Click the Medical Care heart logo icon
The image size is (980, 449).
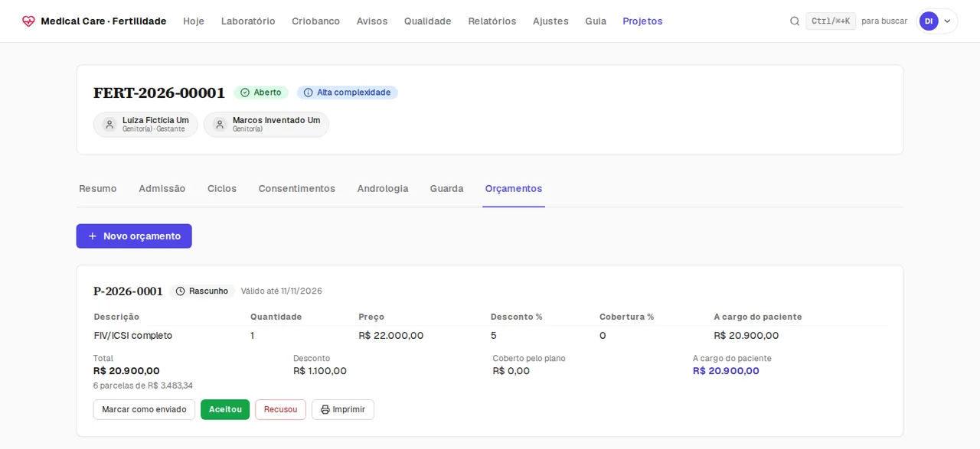pyautogui.click(x=28, y=21)
